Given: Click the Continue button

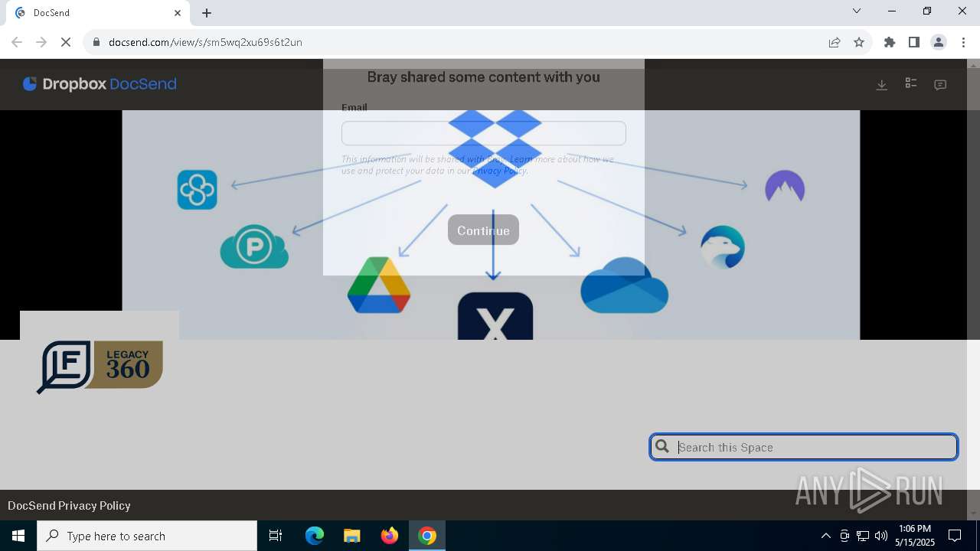Looking at the screenshot, I should [483, 230].
